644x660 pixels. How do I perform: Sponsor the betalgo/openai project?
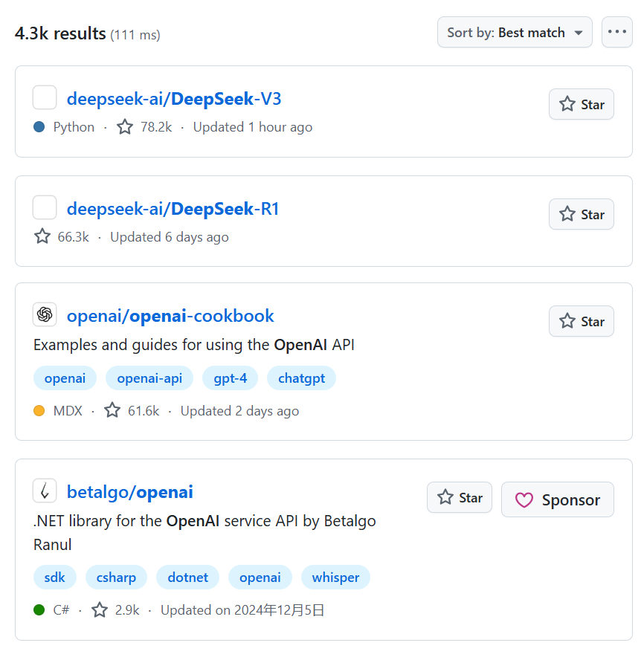[557, 499]
